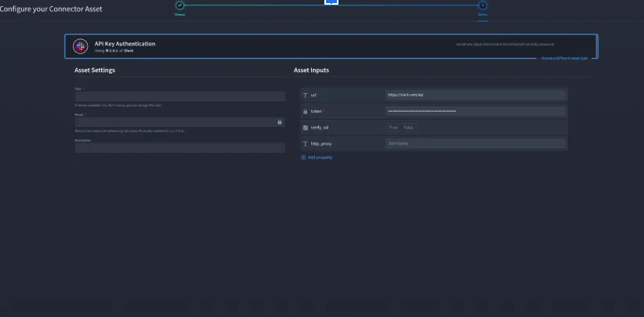
Task: Click the url property label
Action: pos(313,95)
